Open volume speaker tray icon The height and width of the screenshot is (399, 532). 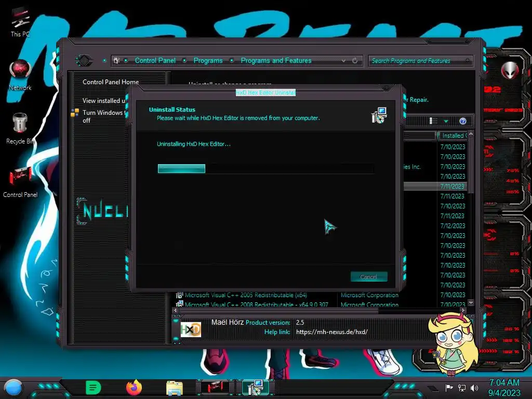(474, 388)
